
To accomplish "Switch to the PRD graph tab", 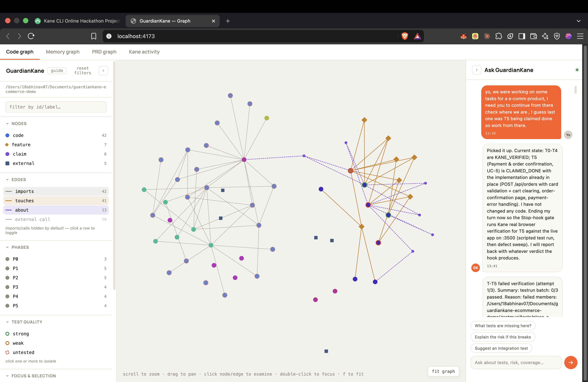I will tap(104, 52).
